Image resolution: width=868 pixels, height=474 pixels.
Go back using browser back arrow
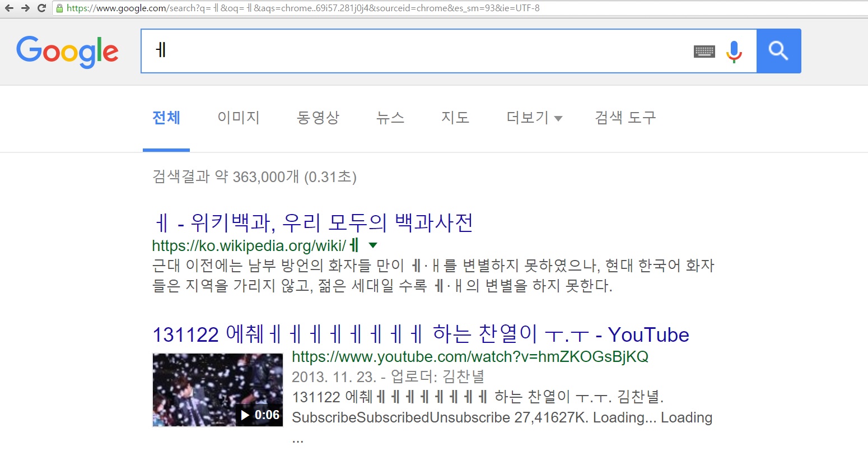tap(9, 8)
